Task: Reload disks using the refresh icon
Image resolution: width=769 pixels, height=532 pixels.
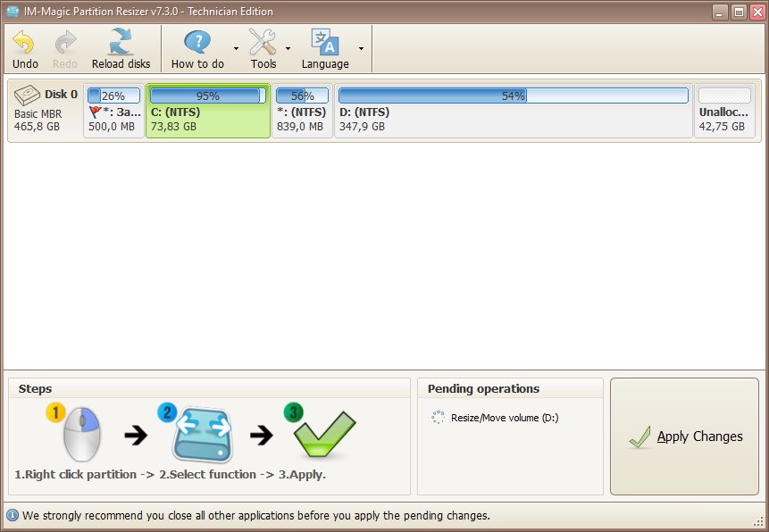Action: tap(121, 41)
